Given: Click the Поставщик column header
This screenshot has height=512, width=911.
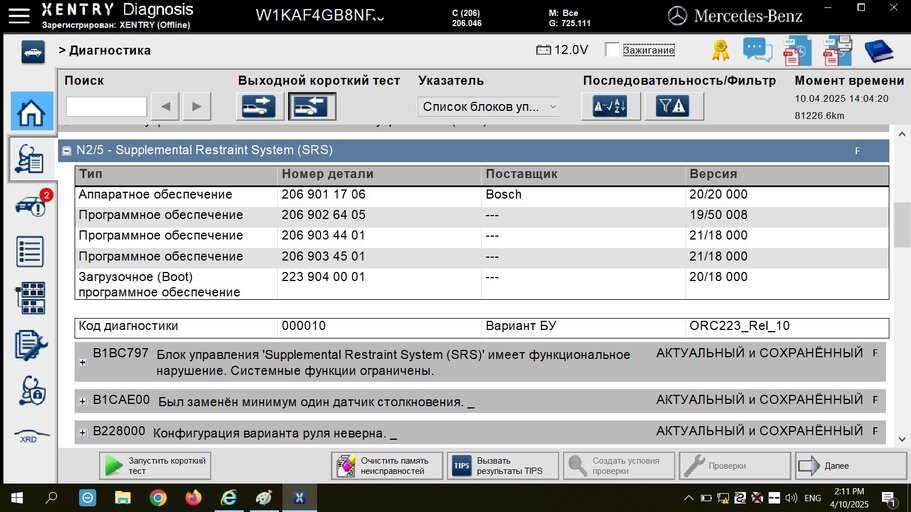Looking at the screenshot, I should (583, 174).
